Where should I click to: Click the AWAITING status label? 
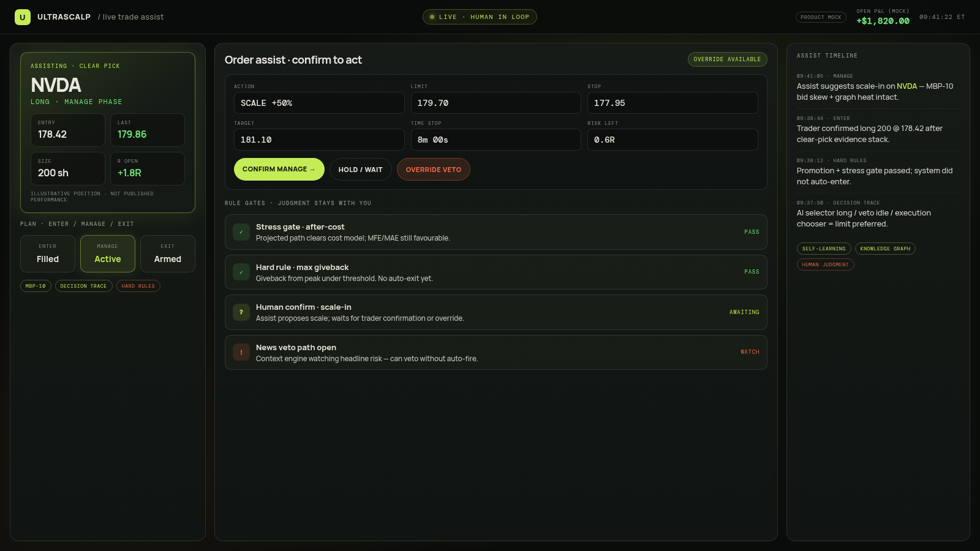(744, 312)
